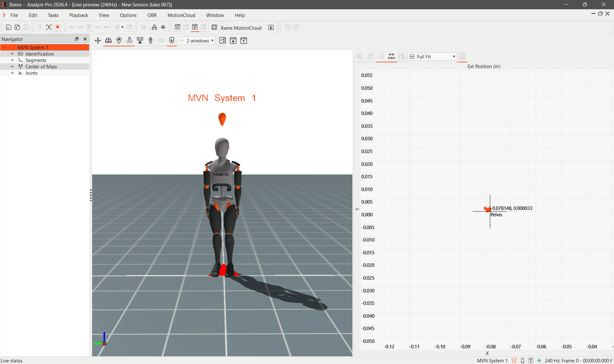This screenshot has height=364, width=614.
Task: Click the viewport pan/move icon
Action: [x=98, y=41]
